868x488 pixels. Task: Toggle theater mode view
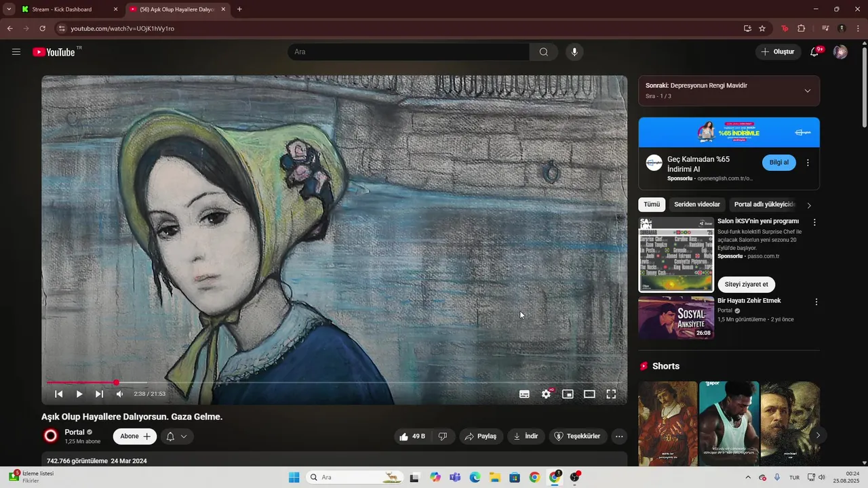click(x=589, y=394)
